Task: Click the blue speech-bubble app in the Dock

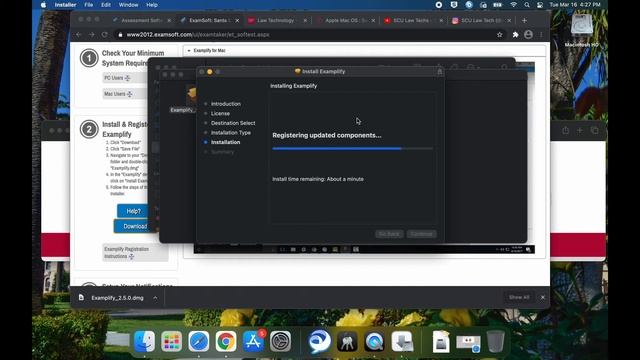Action: [x=320, y=341]
